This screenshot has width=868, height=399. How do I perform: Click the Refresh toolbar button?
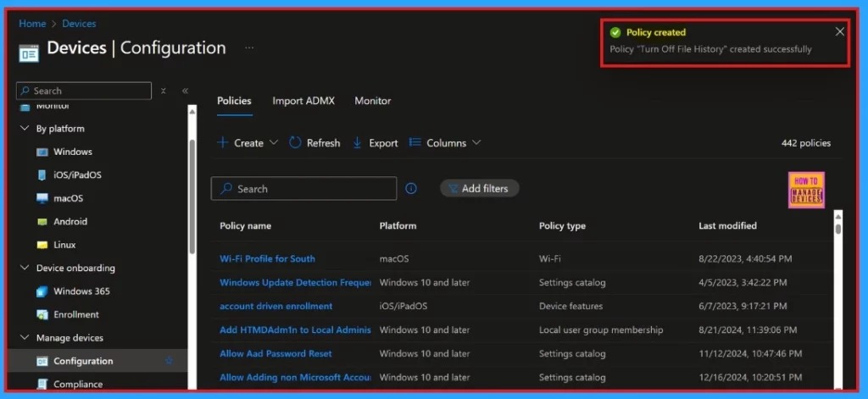click(314, 143)
